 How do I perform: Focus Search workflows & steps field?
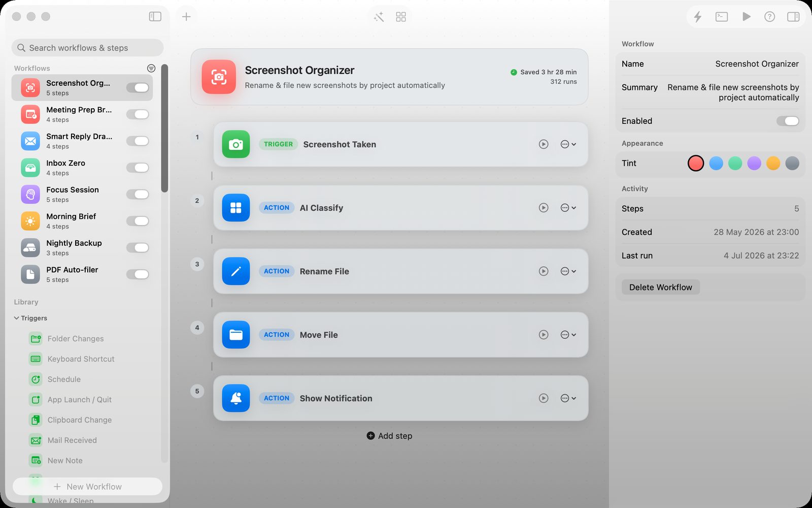[x=87, y=48]
